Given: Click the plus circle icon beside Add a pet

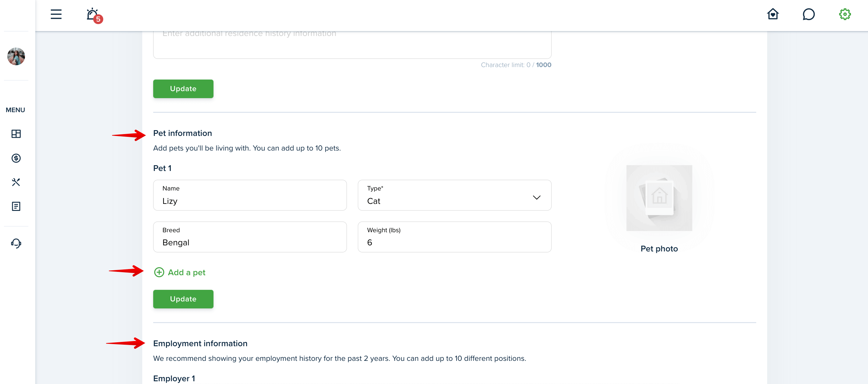Looking at the screenshot, I should [x=159, y=272].
